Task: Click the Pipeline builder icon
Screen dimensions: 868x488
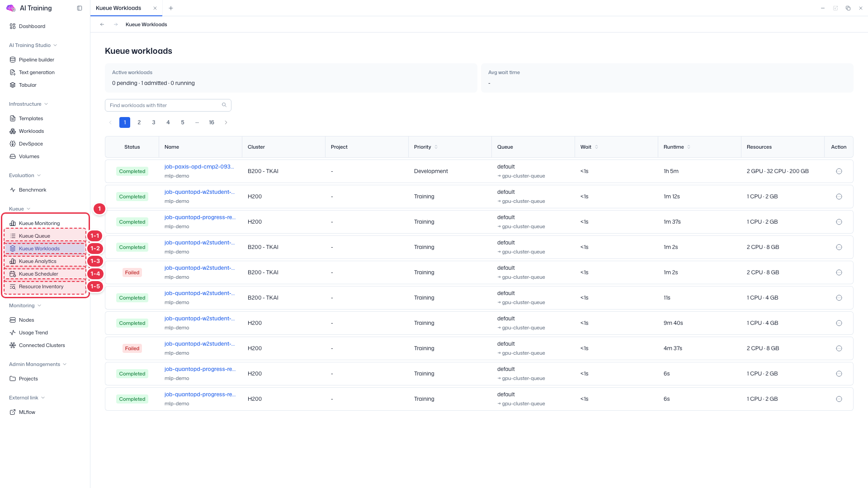Action: tap(13, 60)
